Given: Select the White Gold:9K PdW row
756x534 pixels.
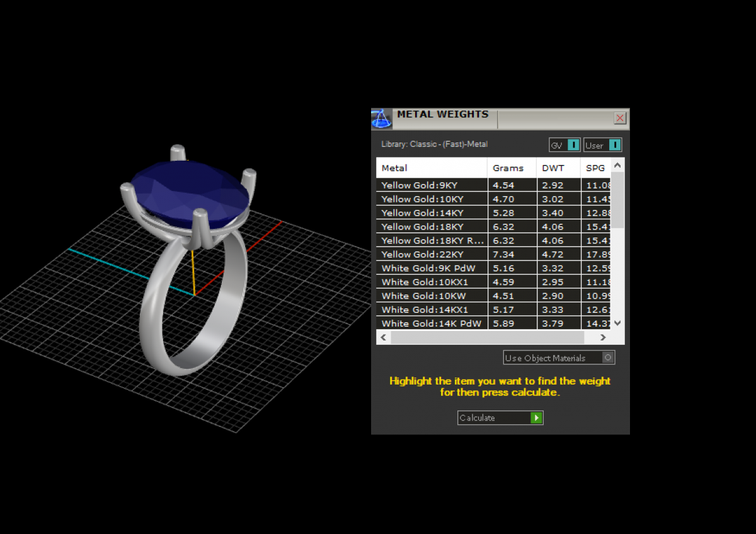Looking at the screenshot, I should [432, 269].
